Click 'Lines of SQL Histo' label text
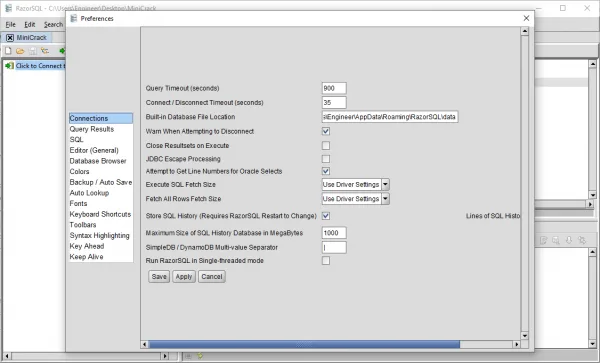Image resolution: width=600 pixels, height=363 pixels. click(x=493, y=216)
